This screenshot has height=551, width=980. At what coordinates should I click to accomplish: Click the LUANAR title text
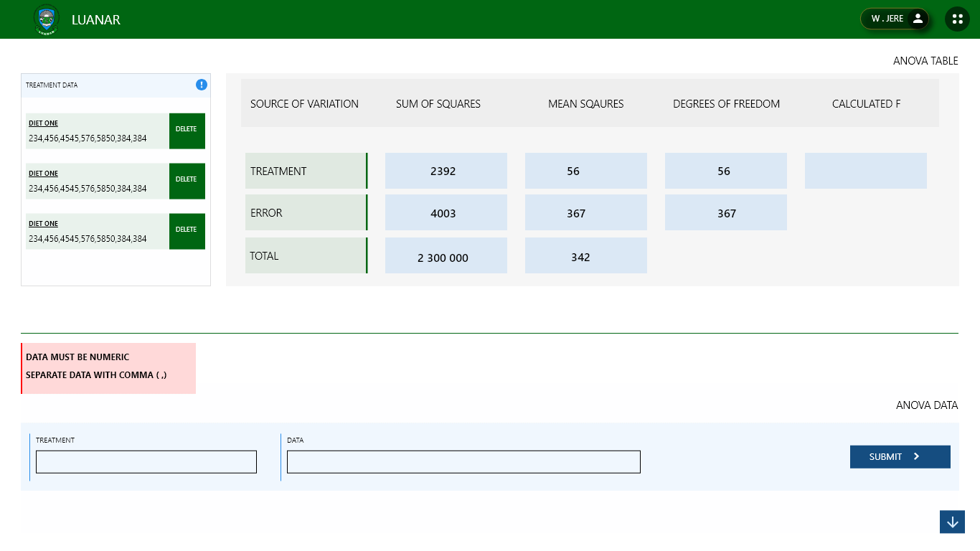click(96, 19)
